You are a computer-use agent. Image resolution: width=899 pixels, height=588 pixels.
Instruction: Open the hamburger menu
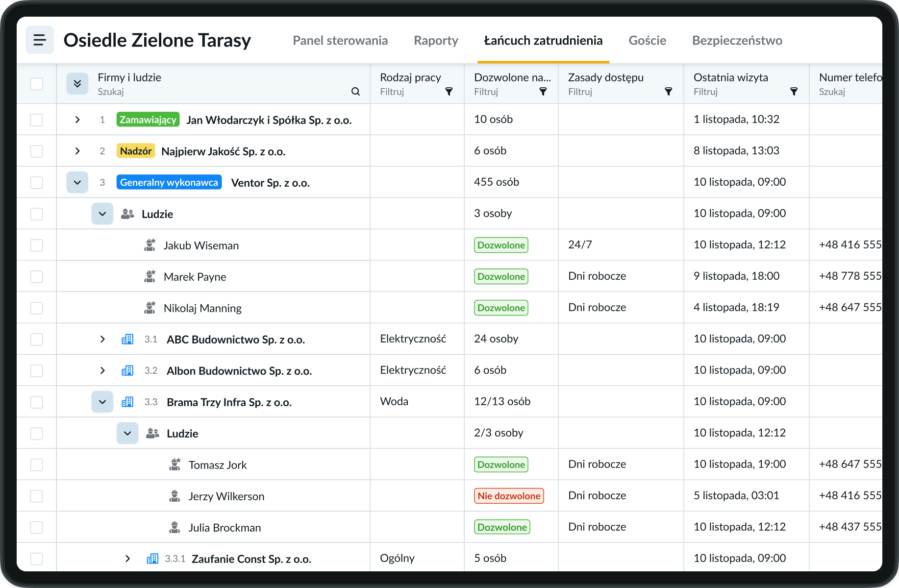40,40
